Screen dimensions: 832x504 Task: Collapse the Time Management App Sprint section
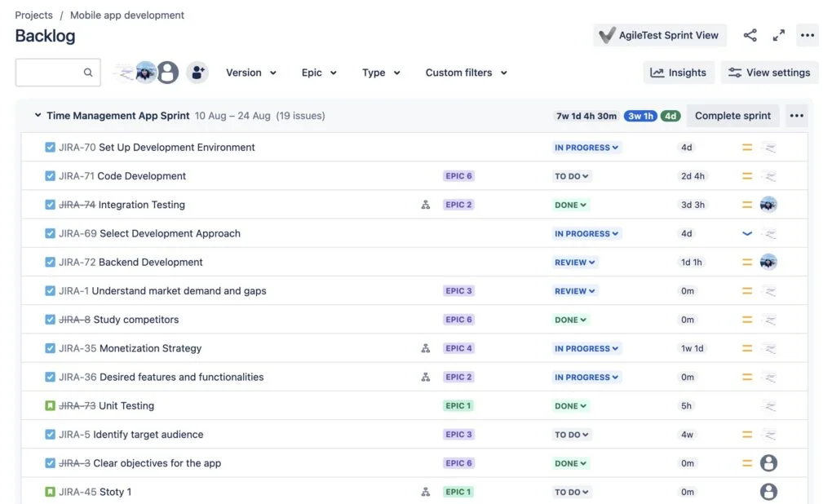[x=38, y=116]
